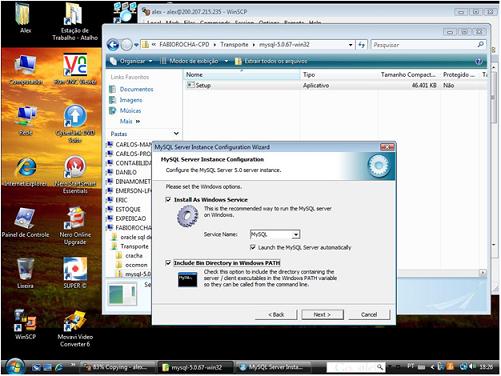The image size is (501, 376).
Task: Open recent pages dropdown beside forward arrow
Action: pyautogui.click(x=136, y=45)
